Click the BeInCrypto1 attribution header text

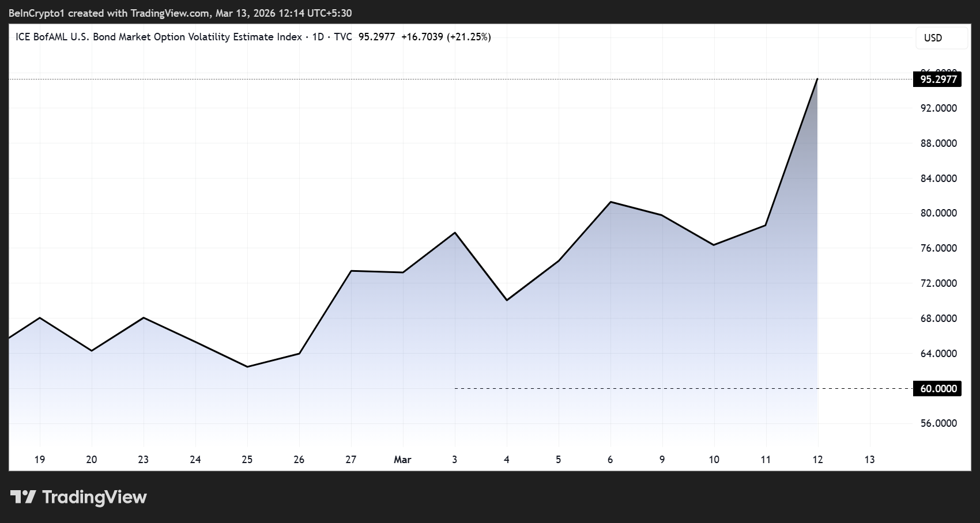pos(180,13)
